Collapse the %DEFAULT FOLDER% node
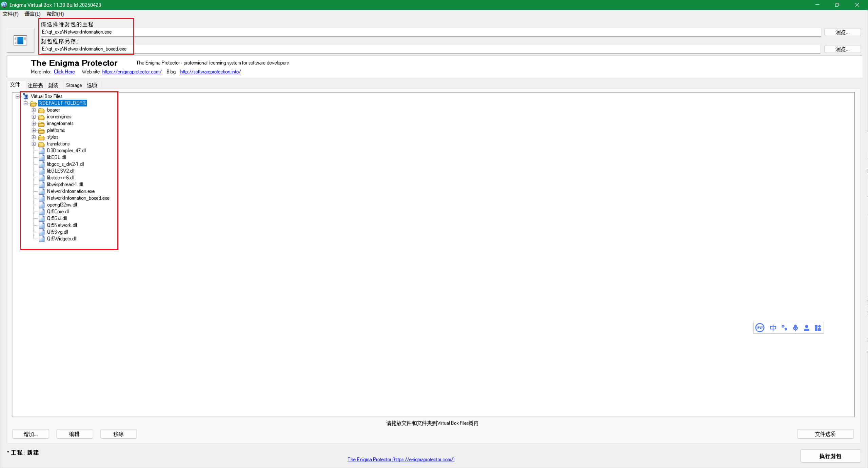 click(25, 103)
